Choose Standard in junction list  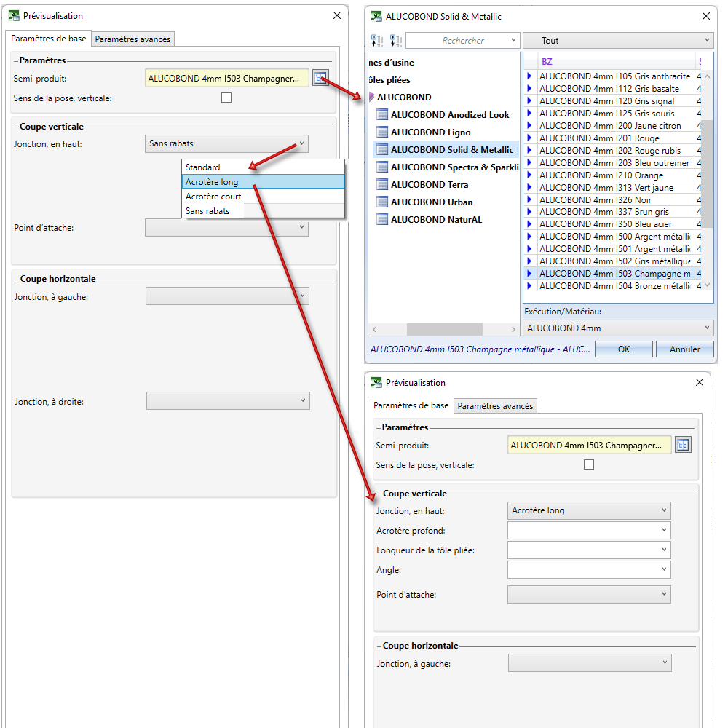click(263, 167)
